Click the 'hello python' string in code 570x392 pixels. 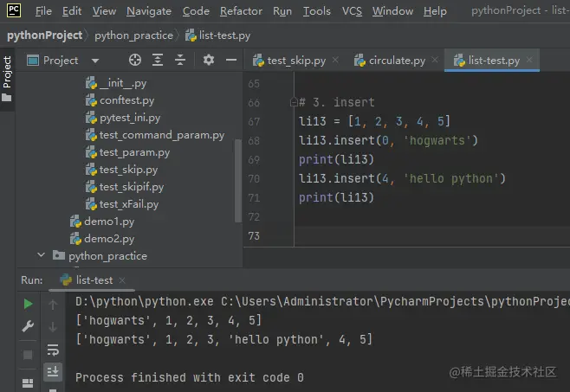click(450, 178)
